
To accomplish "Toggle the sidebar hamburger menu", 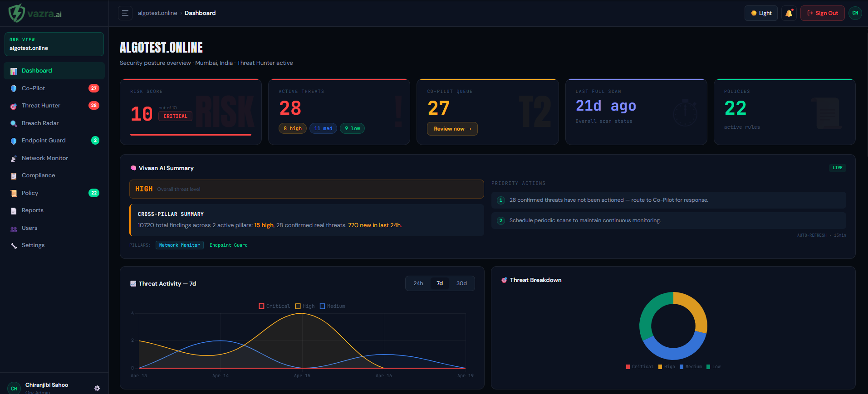I will coord(125,13).
